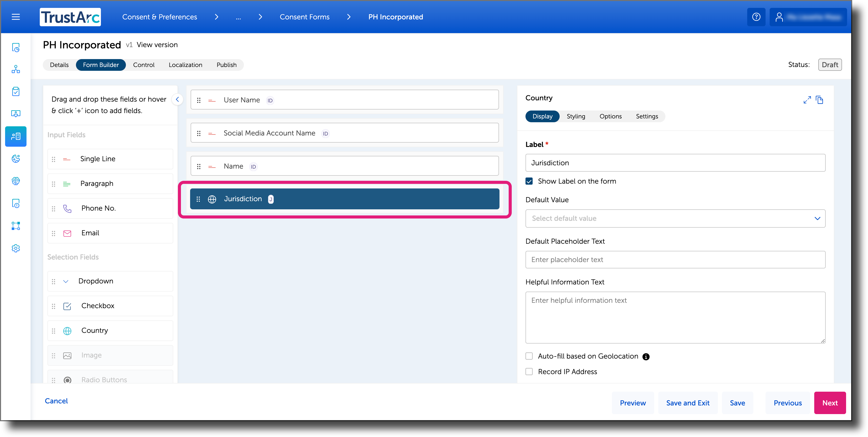This screenshot has width=868, height=437.
Task: Expand the breadcrumb ellipsis item
Action: 238,17
